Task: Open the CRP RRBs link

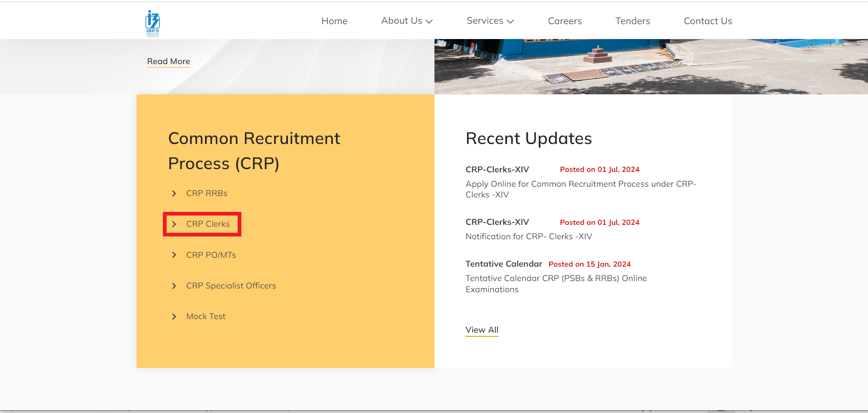Action: pyautogui.click(x=207, y=193)
